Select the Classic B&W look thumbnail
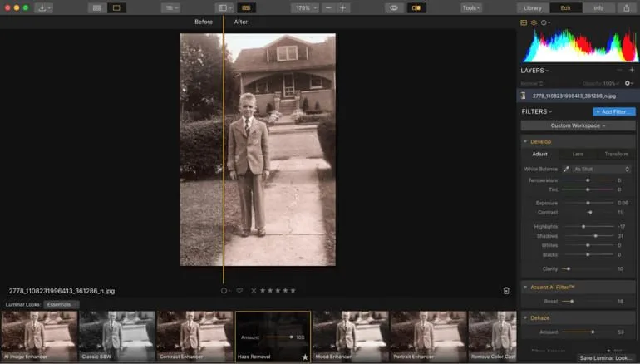The width and height of the screenshot is (640, 364). coord(116,337)
